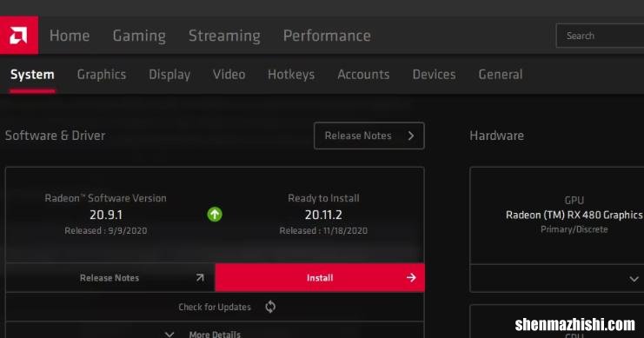Open the Graphics settings tab
This screenshot has width=644, height=338.
[102, 75]
